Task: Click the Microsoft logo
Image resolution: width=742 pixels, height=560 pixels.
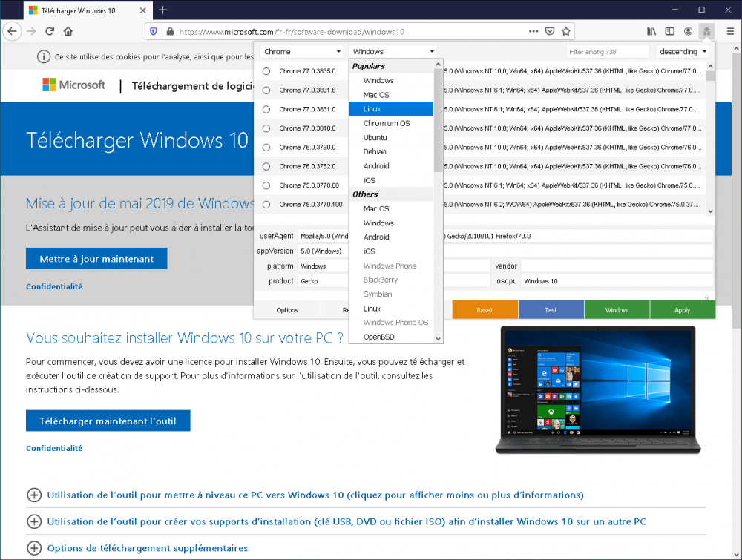Action: (73, 85)
